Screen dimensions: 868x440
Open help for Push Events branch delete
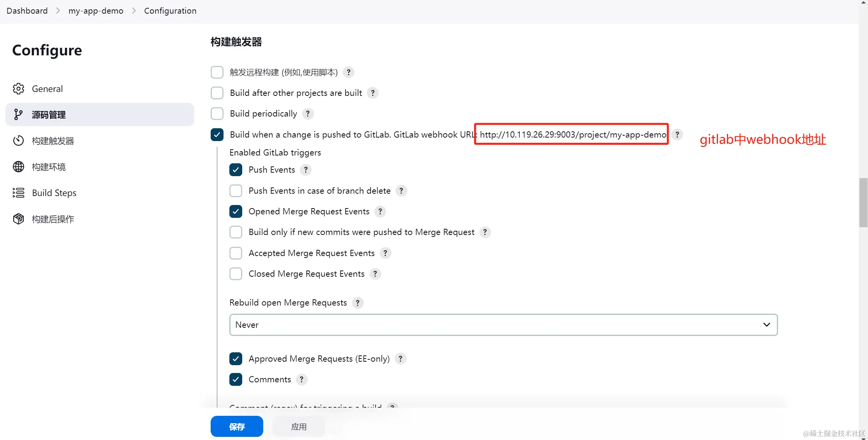(x=401, y=191)
